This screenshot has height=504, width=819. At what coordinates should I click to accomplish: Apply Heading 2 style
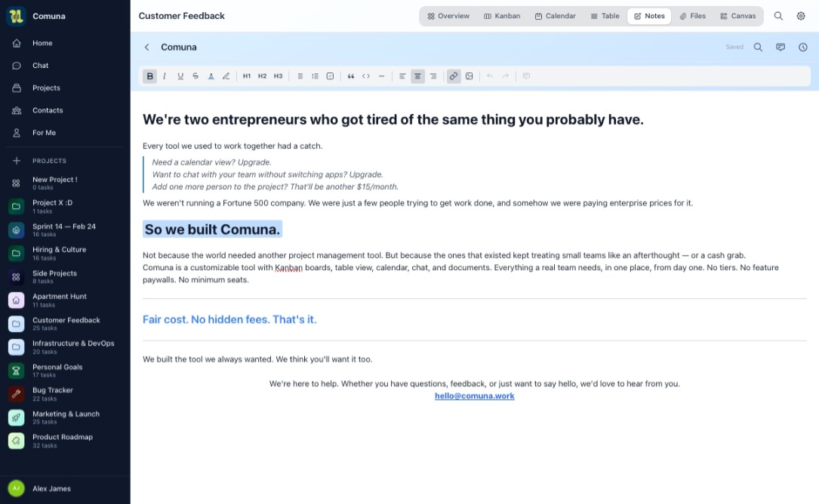click(x=262, y=76)
